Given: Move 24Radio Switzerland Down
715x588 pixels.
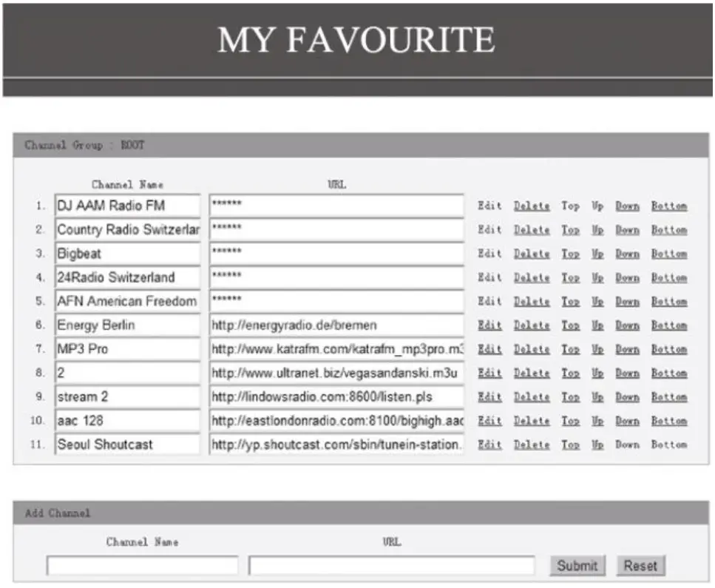Looking at the screenshot, I should [628, 278].
